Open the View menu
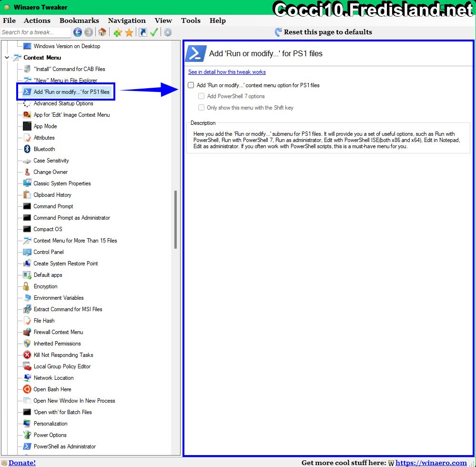The height and width of the screenshot is (467, 476). click(x=163, y=20)
